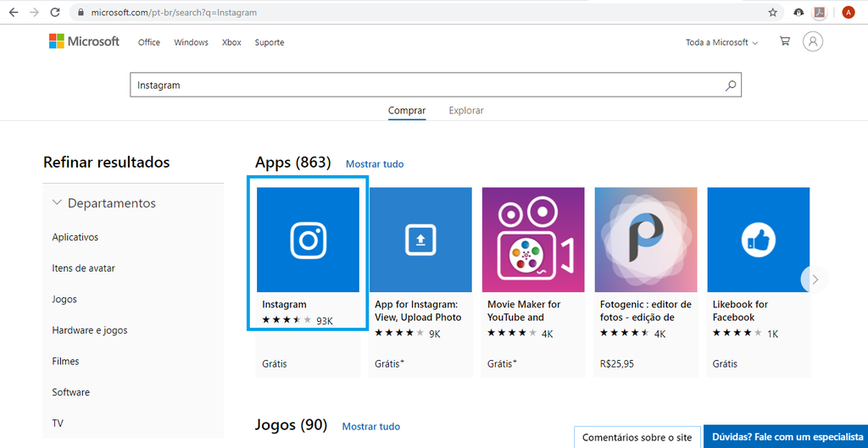Show next apps with carousel arrow
This screenshot has width=868, height=448.
pyautogui.click(x=815, y=279)
